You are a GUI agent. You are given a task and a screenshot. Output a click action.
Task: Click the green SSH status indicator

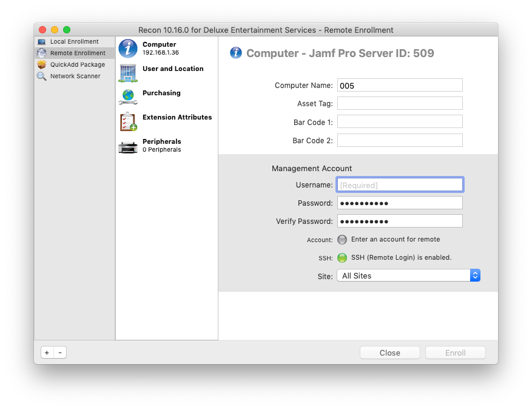pos(342,258)
